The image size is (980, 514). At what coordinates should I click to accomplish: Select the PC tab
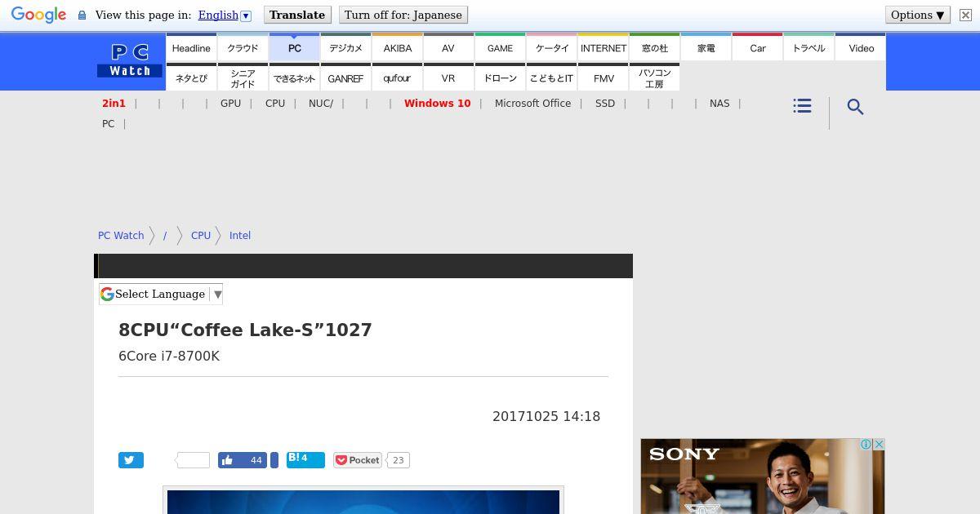point(295,47)
